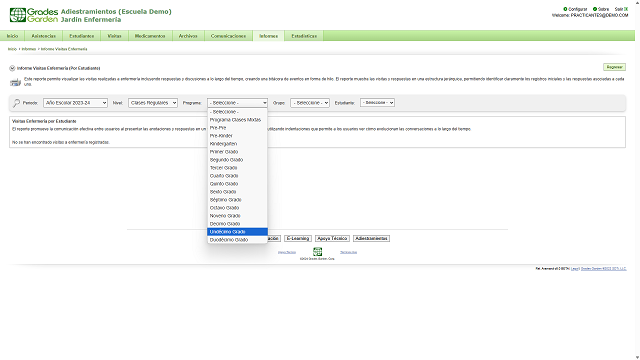Screen dimensions: 640x360
Task: Click the green Configurar icon
Action: [565, 9]
